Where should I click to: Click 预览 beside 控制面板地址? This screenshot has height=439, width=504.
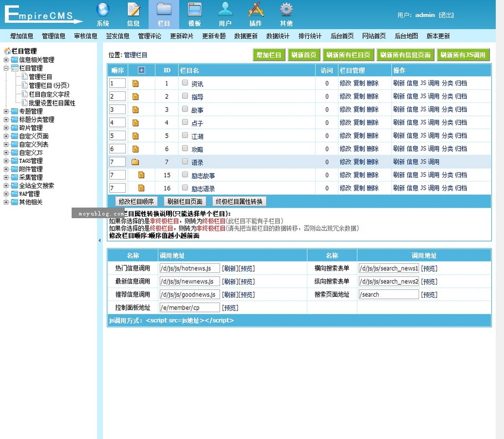click(230, 308)
